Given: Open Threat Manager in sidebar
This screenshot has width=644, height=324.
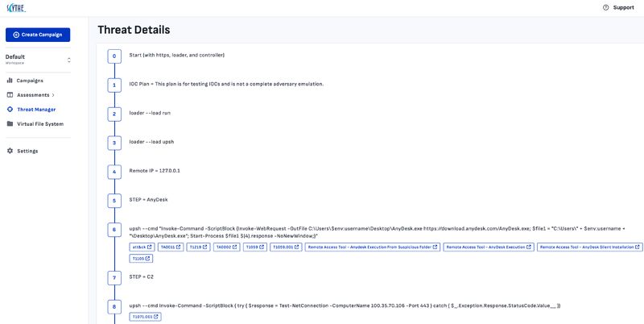Looking at the screenshot, I should click(36, 110).
